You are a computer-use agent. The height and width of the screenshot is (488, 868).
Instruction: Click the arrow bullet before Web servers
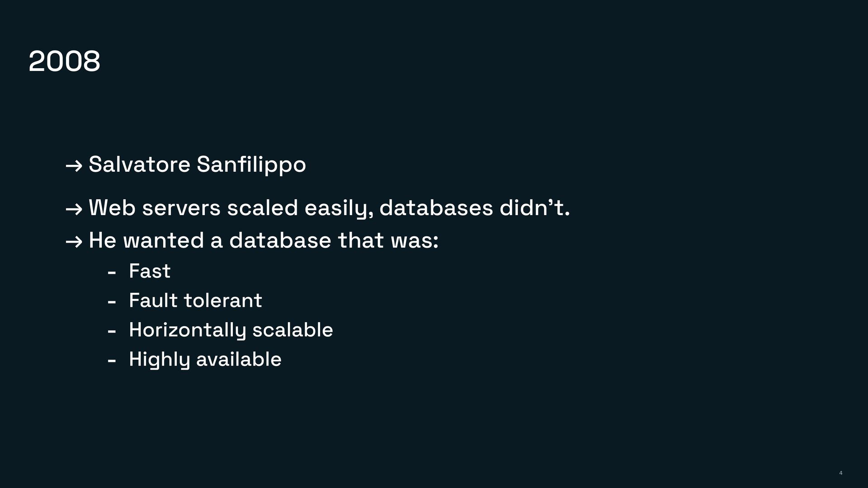(74, 209)
